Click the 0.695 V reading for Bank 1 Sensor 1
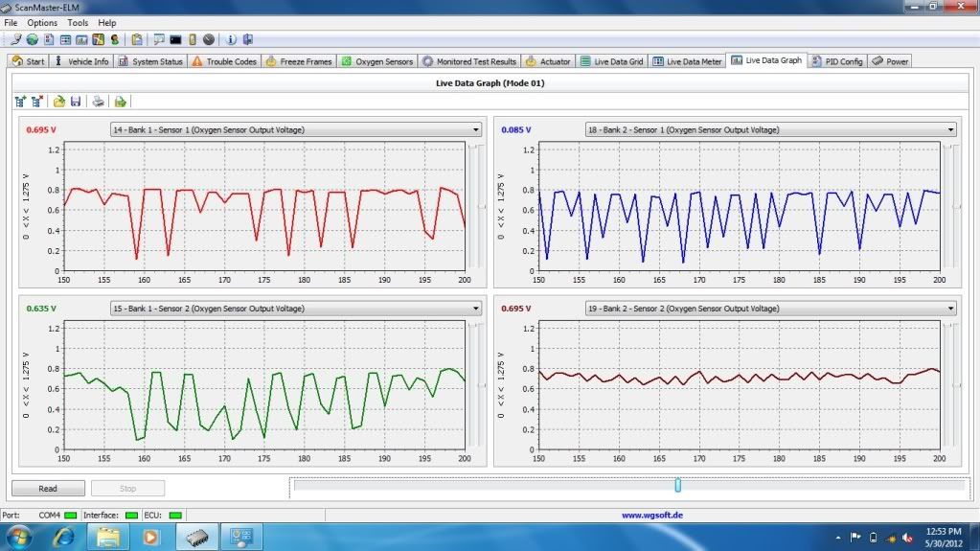 click(41, 130)
